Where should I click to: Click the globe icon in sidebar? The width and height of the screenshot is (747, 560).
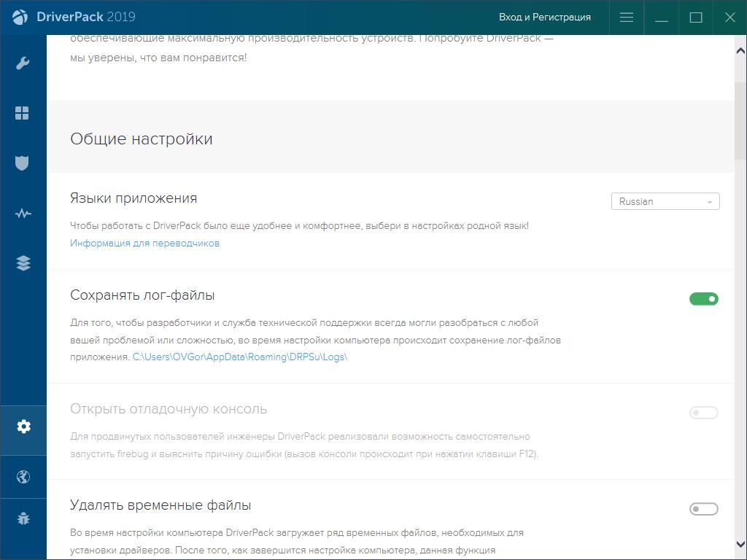(x=23, y=477)
